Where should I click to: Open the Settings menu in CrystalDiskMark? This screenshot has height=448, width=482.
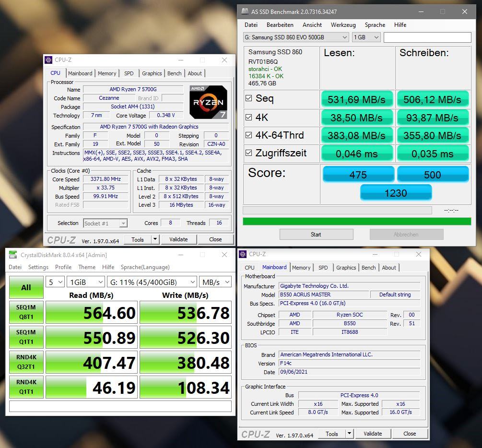pos(38,267)
